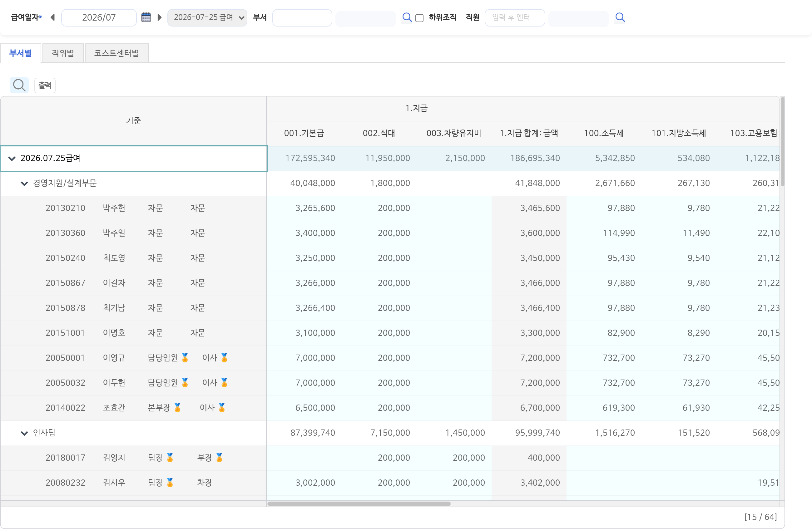
Task: Click medal icon beside 김영지 팀장
Action: click(x=170, y=457)
